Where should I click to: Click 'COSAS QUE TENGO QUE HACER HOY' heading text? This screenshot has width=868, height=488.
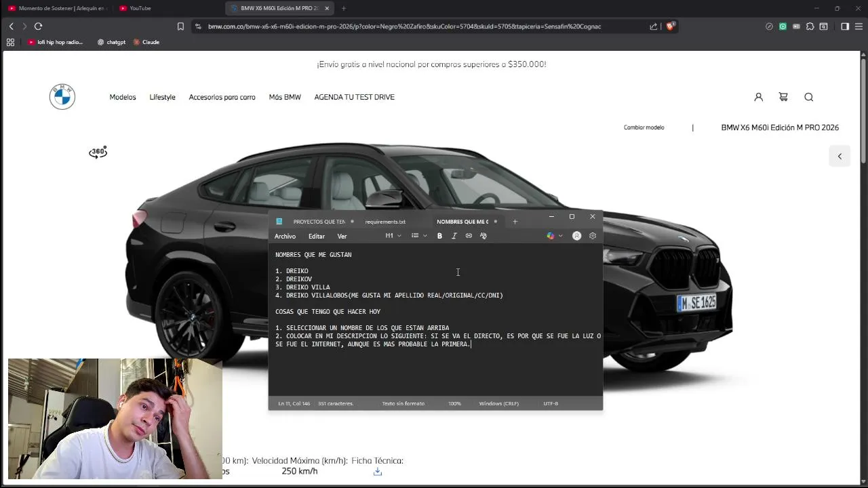tap(328, 312)
